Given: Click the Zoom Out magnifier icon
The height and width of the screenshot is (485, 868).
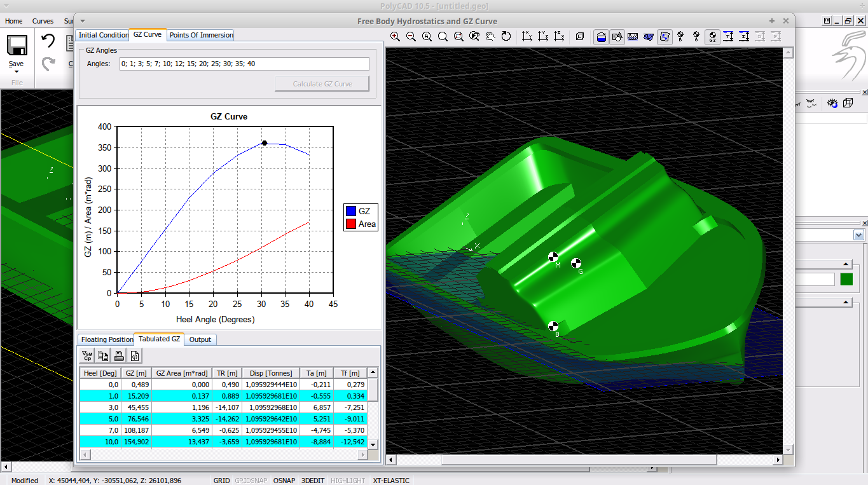Looking at the screenshot, I should tap(411, 37).
